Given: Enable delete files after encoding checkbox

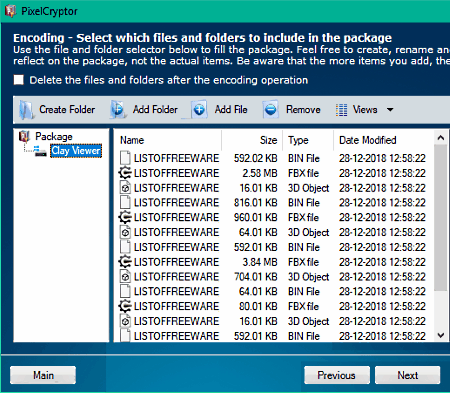Looking at the screenshot, I should tap(19, 80).
